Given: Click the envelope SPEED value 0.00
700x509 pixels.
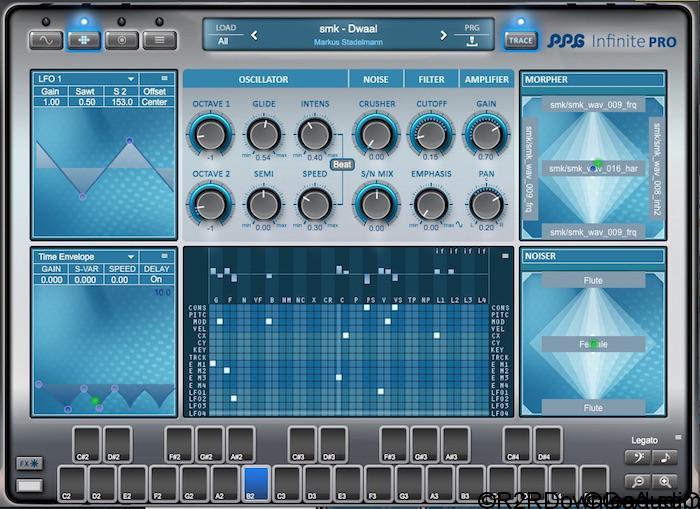Looking at the screenshot, I should (x=121, y=280).
